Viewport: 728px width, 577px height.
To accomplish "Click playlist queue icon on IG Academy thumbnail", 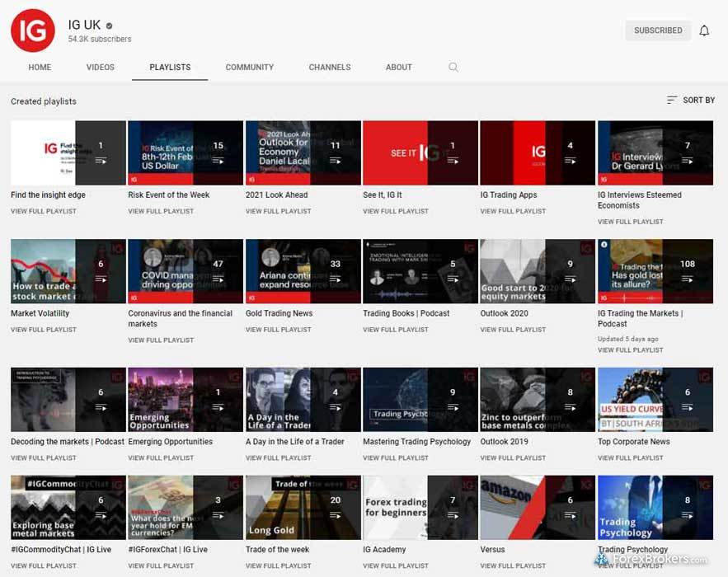I will point(453,515).
